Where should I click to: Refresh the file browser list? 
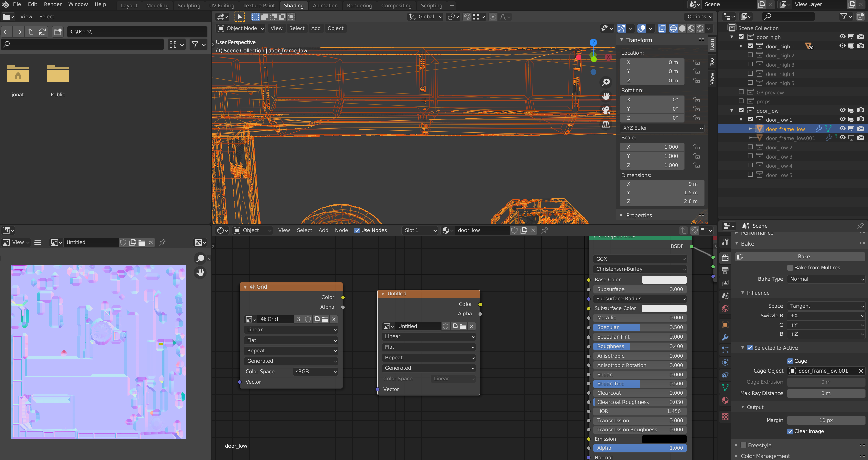click(x=42, y=32)
